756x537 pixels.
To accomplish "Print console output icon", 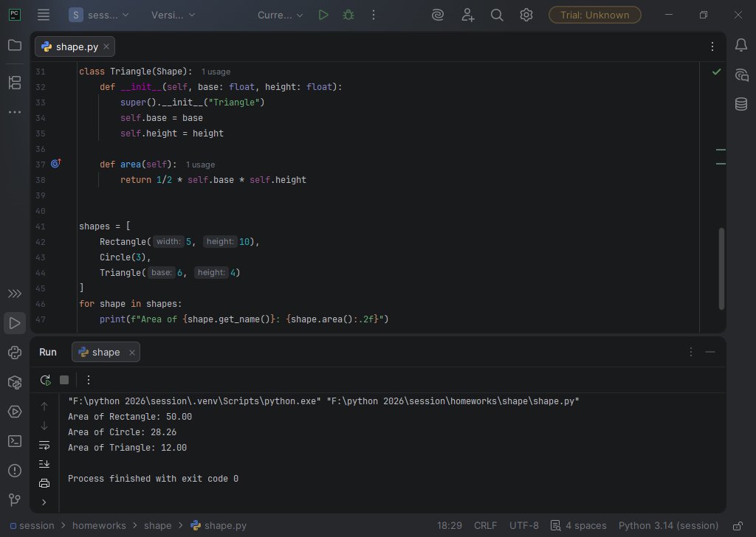I will (44, 483).
